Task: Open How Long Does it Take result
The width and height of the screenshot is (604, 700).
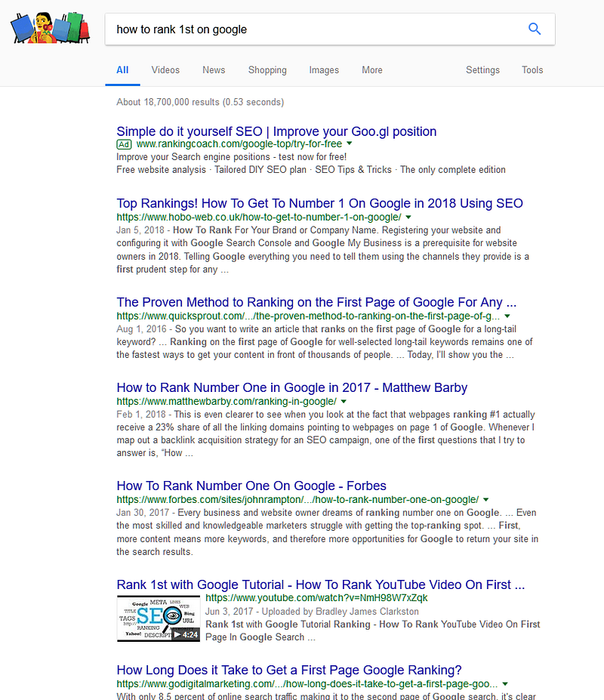Action: point(289,670)
